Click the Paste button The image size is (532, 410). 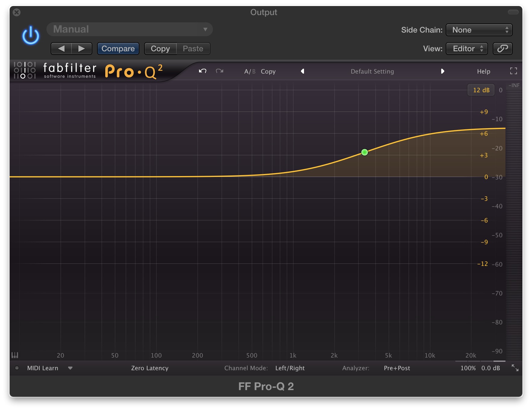coord(193,49)
